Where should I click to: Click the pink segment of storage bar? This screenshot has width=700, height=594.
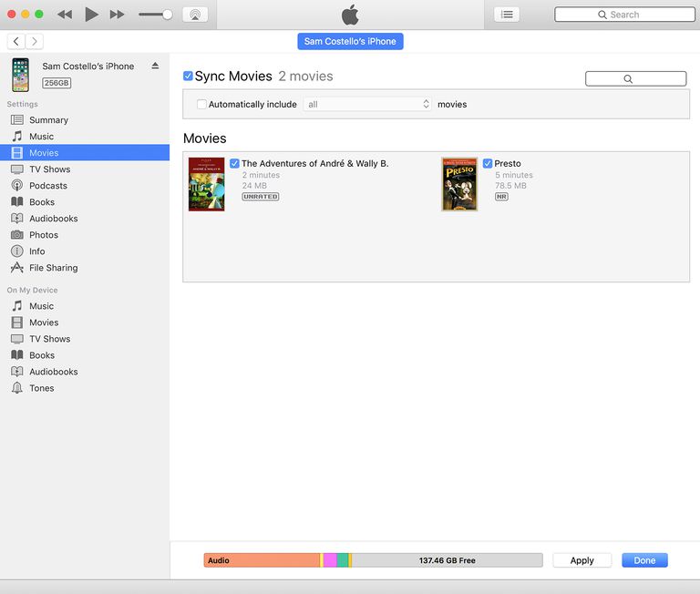click(330, 560)
